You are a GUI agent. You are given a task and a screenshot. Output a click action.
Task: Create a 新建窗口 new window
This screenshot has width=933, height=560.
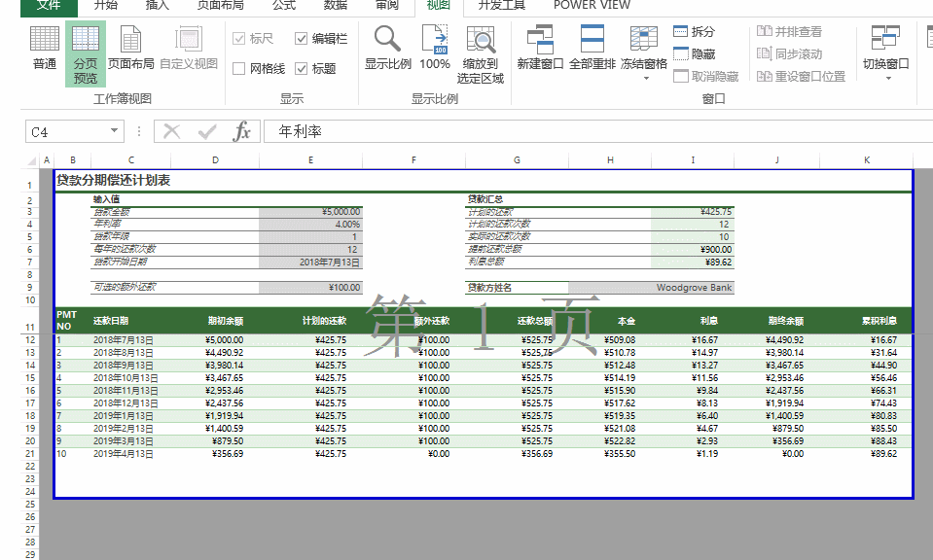pyautogui.click(x=539, y=49)
